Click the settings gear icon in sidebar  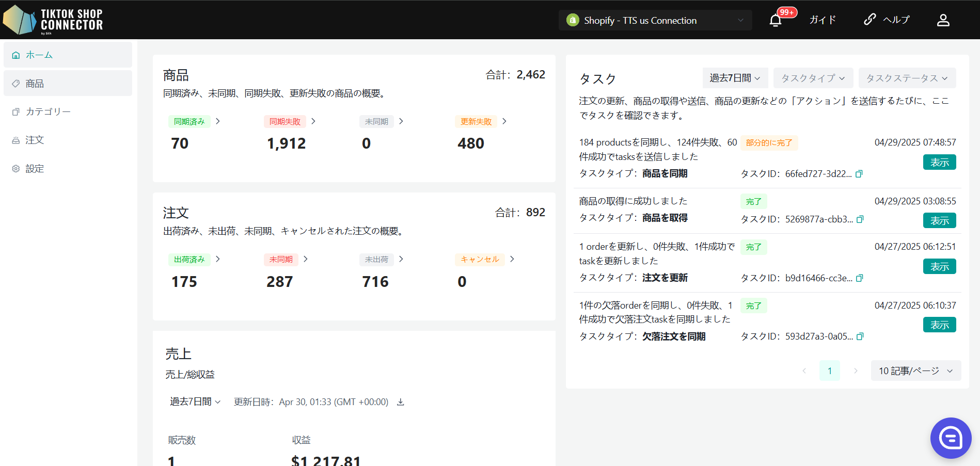point(16,169)
